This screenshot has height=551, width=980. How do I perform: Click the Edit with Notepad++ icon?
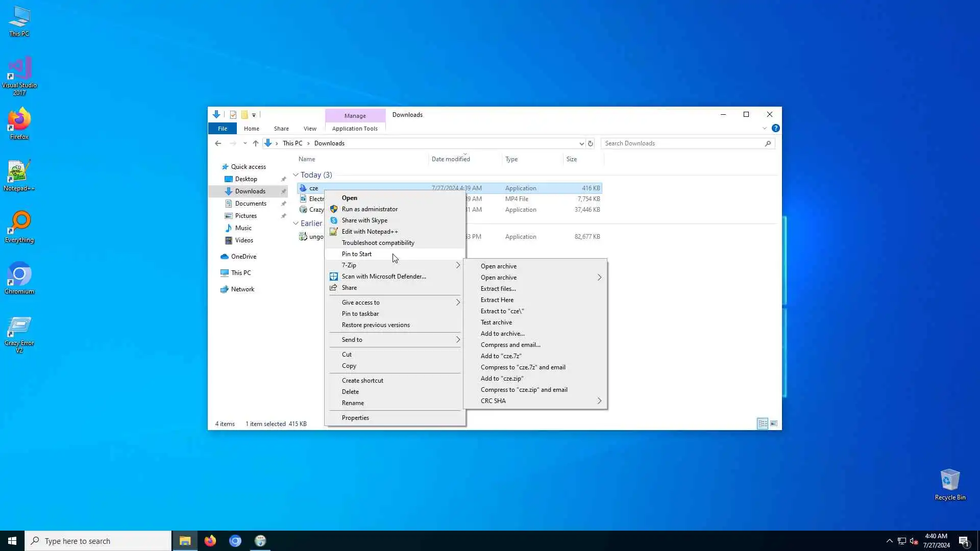coord(334,232)
